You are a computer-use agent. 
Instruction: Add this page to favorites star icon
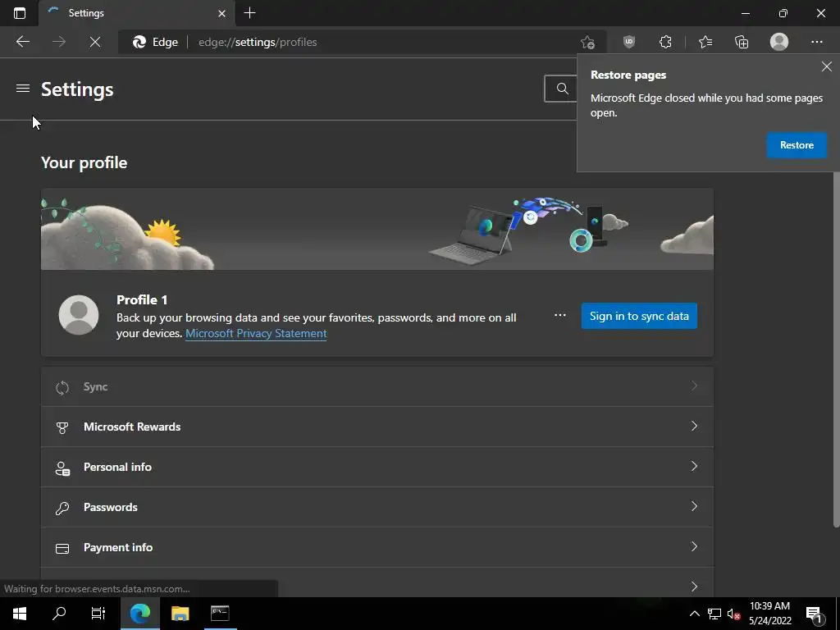pos(587,42)
